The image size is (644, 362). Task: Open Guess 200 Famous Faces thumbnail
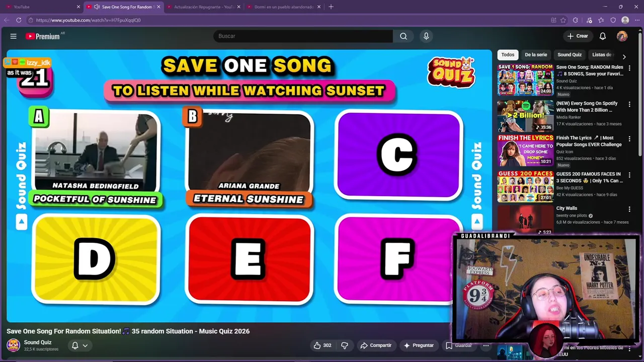[525, 187]
